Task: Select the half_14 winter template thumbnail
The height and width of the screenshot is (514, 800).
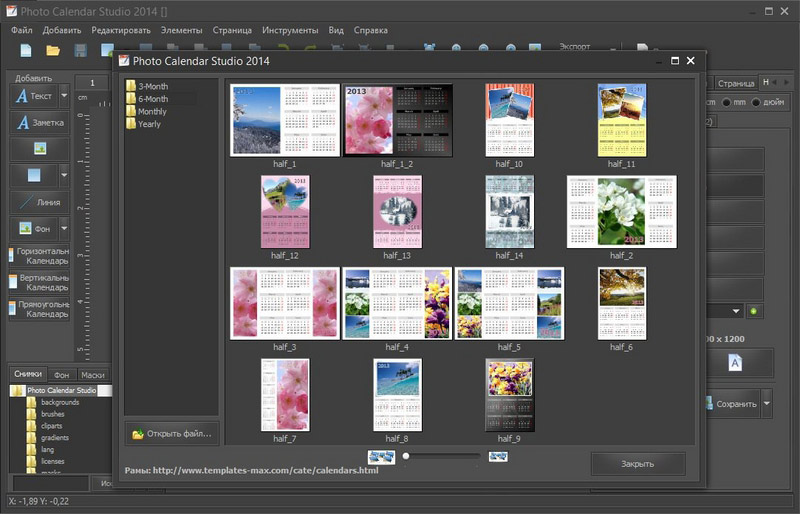Action: [509, 212]
